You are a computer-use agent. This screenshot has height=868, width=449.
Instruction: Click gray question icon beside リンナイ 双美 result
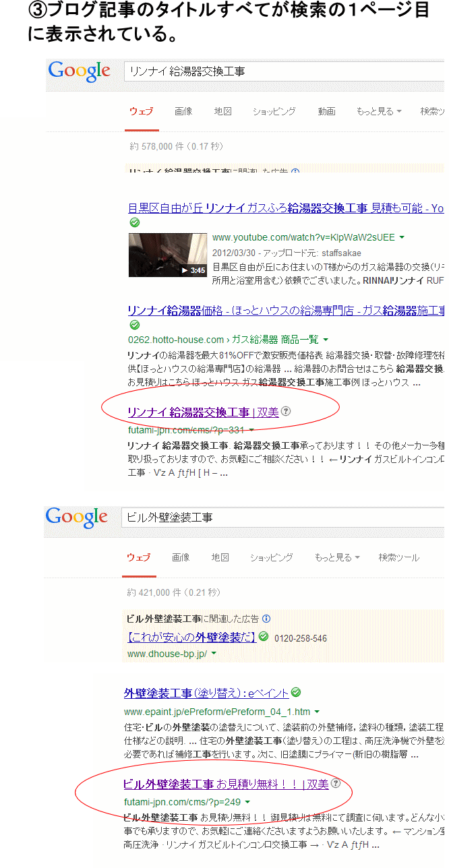pos(286,411)
